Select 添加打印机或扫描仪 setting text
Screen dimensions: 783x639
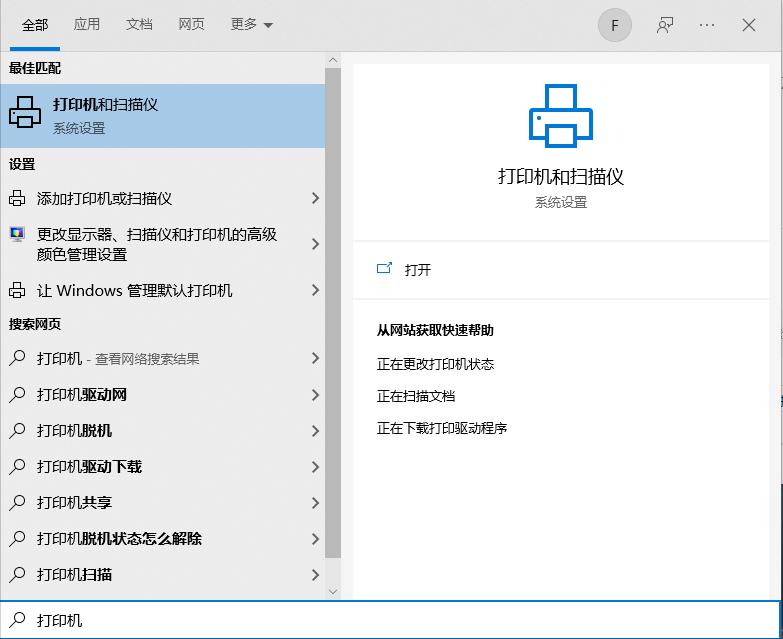[104, 199]
